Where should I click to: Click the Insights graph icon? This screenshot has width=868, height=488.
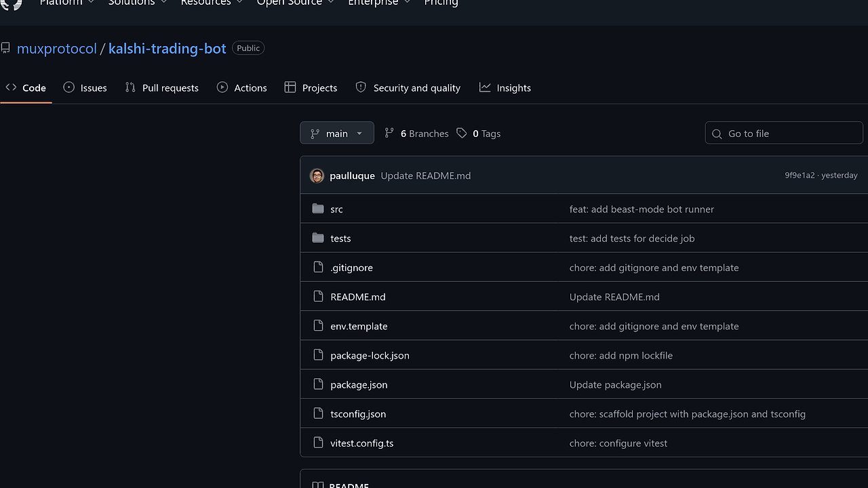tap(485, 87)
